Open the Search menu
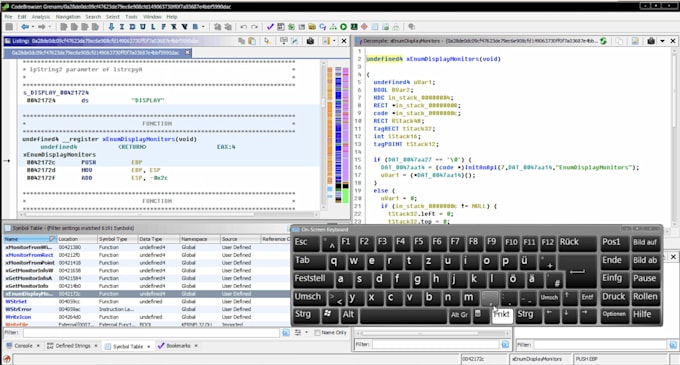Viewport: 680px width, 365px height. (x=93, y=17)
